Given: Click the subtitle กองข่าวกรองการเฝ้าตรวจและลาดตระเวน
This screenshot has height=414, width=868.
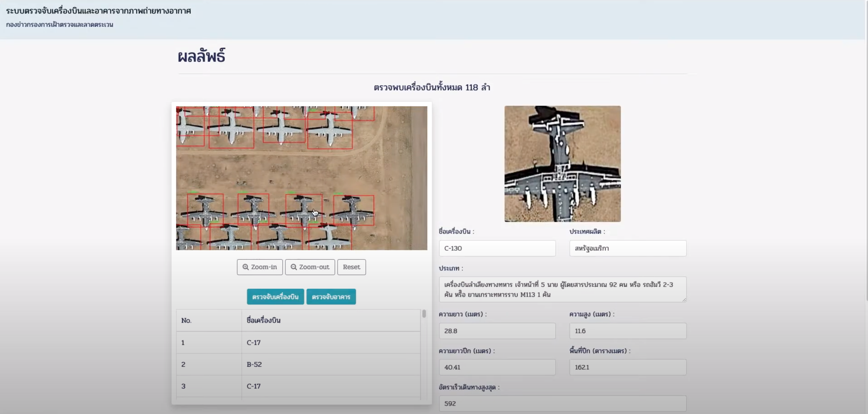Looking at the screenshot, I should click(59, 25).
